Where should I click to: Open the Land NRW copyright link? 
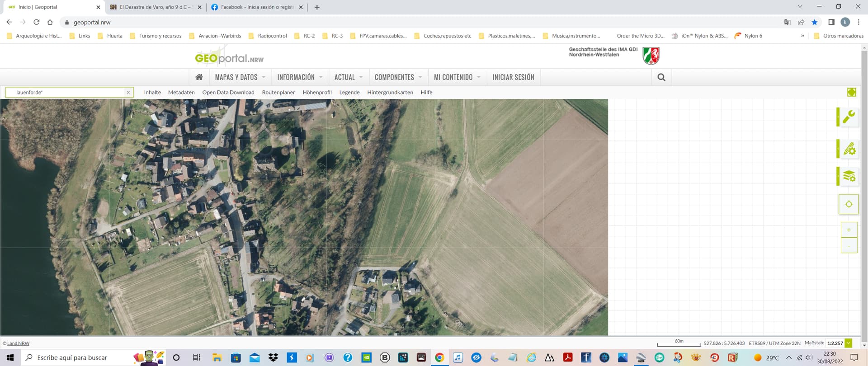click(18, 343)
